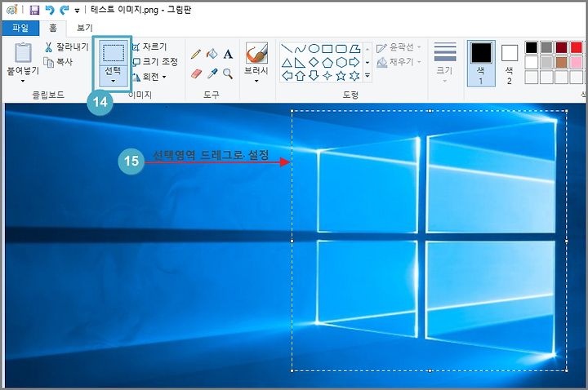
Task: Pick the oval shape
Action: point(314,49)
